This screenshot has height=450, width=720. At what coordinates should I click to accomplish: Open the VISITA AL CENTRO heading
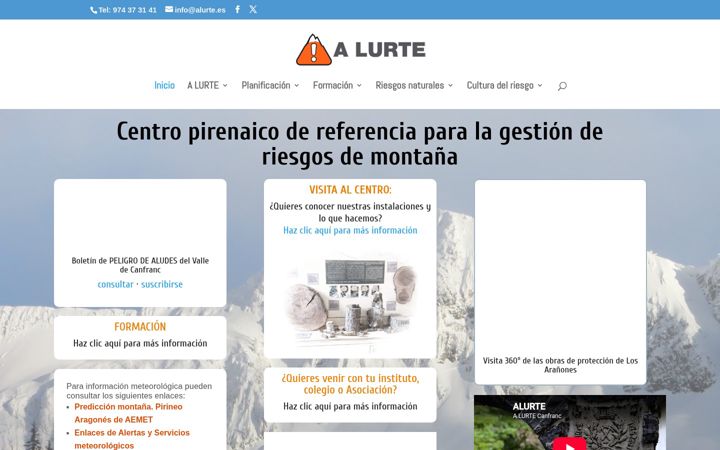tap(350, 190)
